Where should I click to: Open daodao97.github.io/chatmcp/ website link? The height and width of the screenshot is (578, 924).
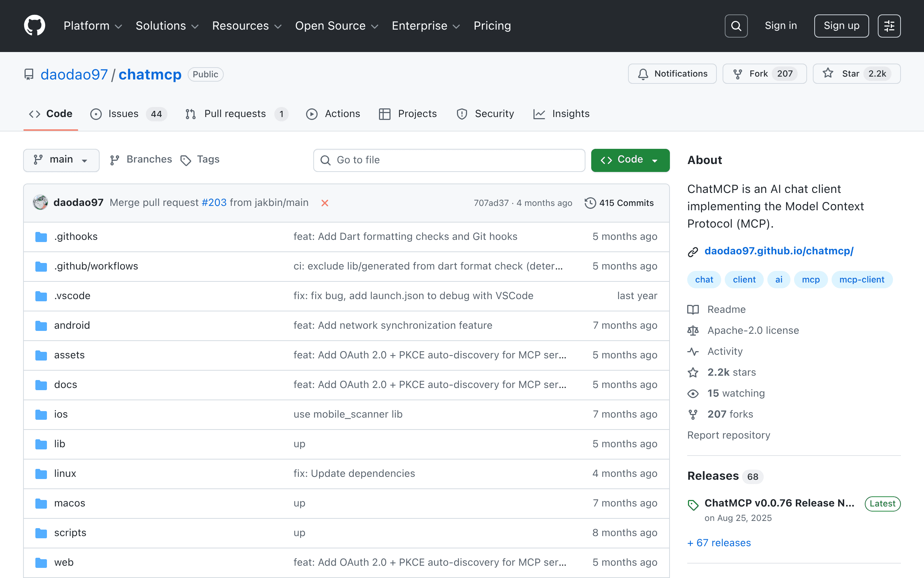coord(779,251)
